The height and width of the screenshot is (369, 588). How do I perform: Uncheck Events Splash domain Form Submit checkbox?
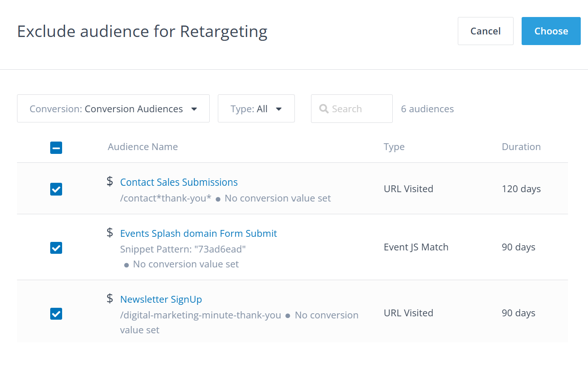(x=56, y=247)
